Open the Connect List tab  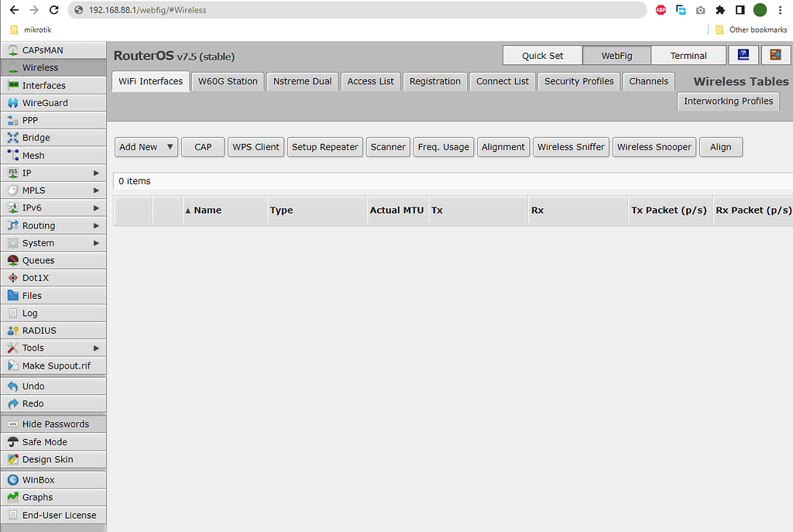pos(502,81)
